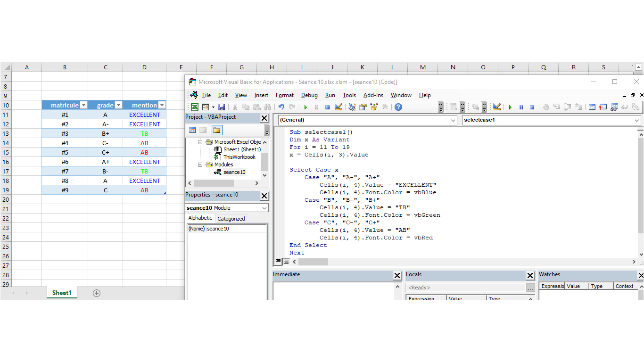Open the Project Explorer toolbar icon
This screenshot has width=644, height=362.
coord(352,107)
